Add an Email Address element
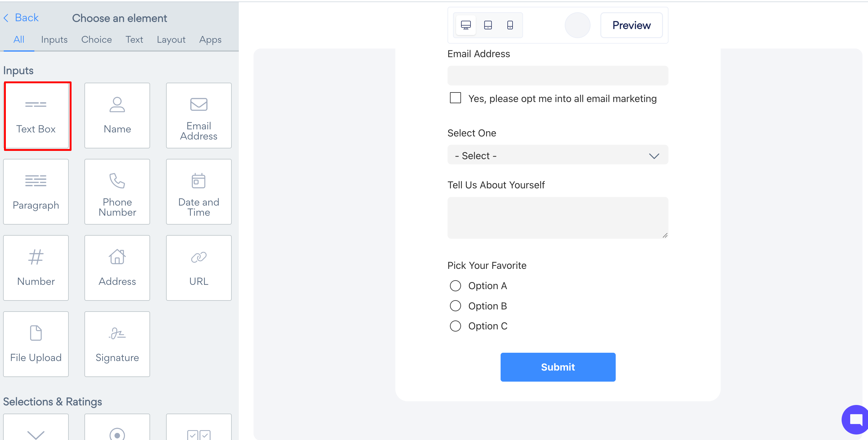Image resolution: width=868 pixels, height=440 pixels. [x=199, y=116]
